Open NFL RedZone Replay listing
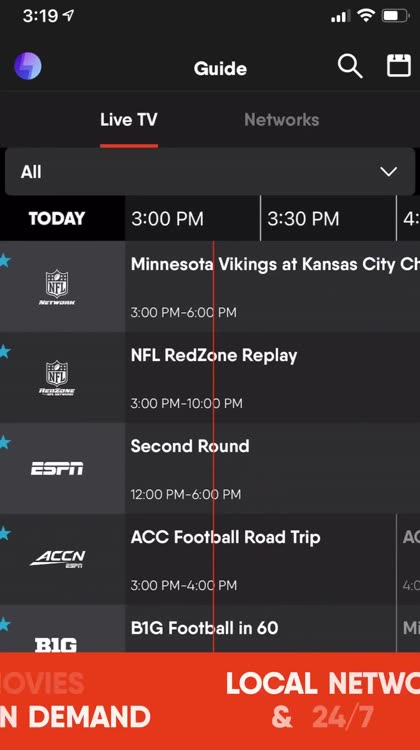The height and width of the screenshot is (750, 420). pyautogui.click(x=273, y=377)
